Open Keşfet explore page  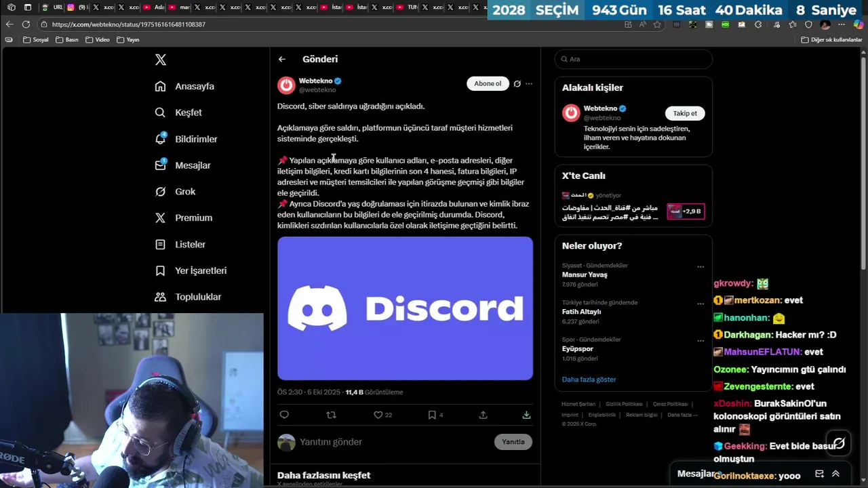178,113
